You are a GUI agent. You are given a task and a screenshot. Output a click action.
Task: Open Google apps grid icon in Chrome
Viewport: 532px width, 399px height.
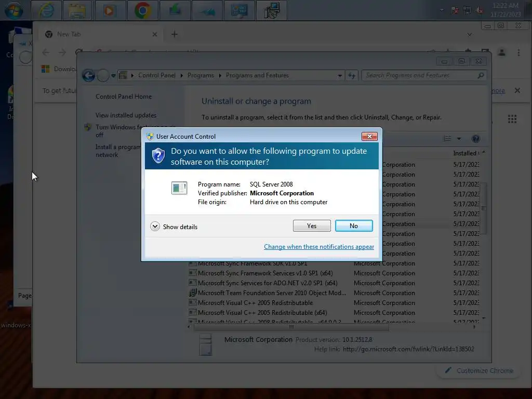tap(512, 119)
